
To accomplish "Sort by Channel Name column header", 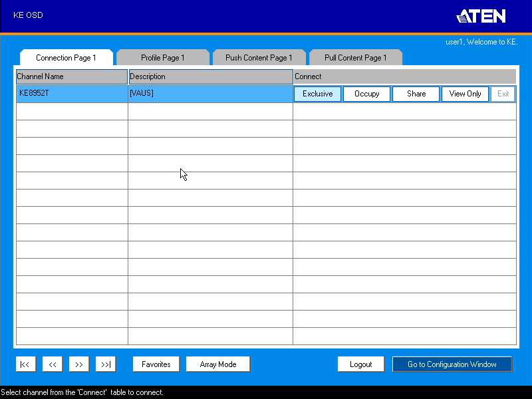I will 72,76.
